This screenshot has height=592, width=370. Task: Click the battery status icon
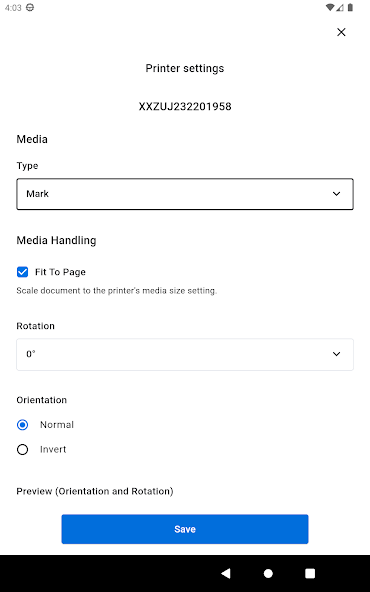pyautogui.click(x=350, y=8)
